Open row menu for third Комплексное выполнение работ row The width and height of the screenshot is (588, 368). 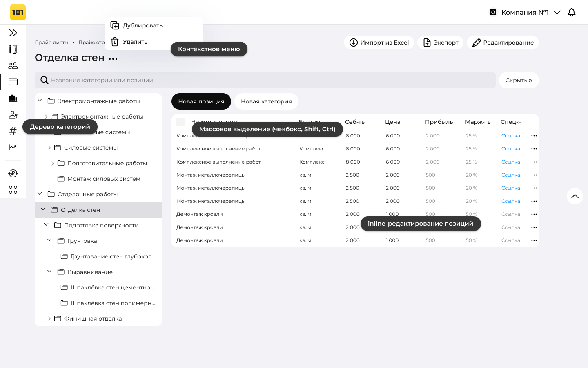[x=534, y=162]
